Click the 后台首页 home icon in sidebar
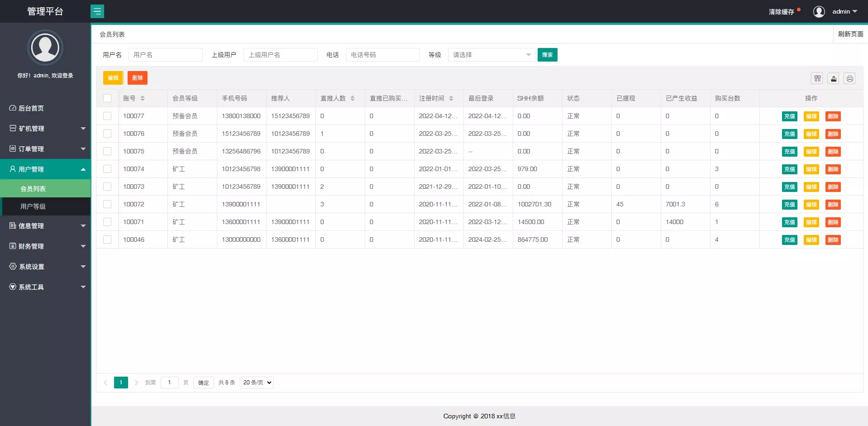 (12, 108)
